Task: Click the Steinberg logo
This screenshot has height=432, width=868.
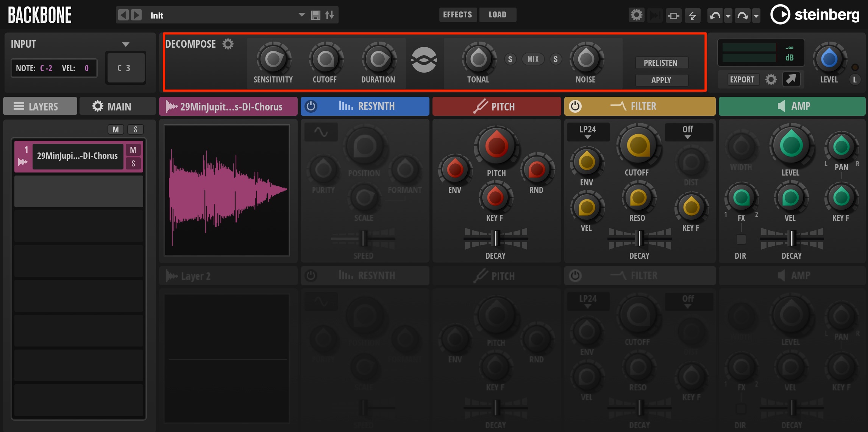Action: [815, 14]
